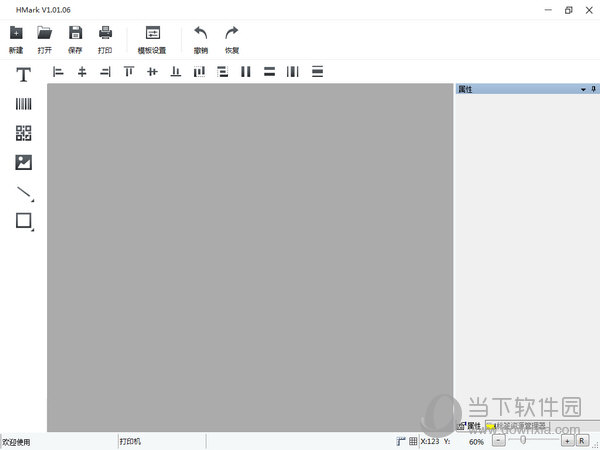600x450 pixels.
Task: Select the Rectangle shape tool
Action: pos(24,222)
